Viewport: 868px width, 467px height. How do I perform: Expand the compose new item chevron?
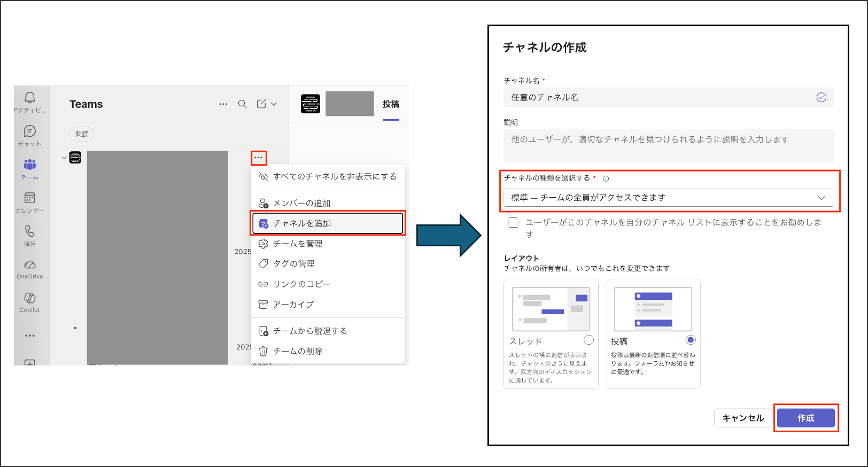pyautogui.click(x=274, y=104)
